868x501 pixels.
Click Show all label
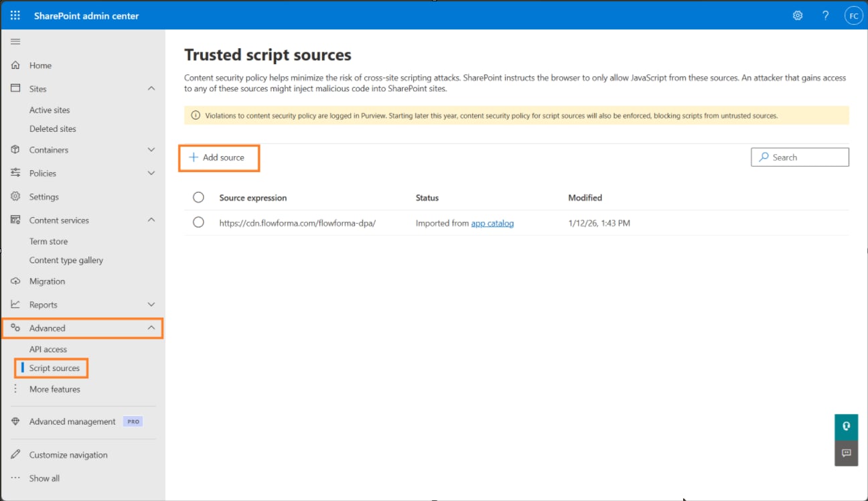(x=44, y=478)
